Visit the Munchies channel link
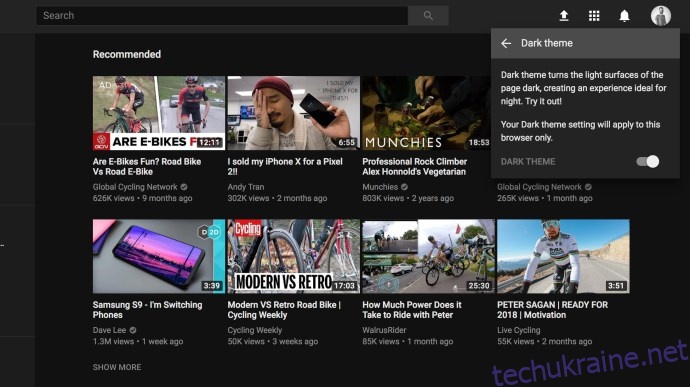This screenshot has height=387, width=690. 380,187
